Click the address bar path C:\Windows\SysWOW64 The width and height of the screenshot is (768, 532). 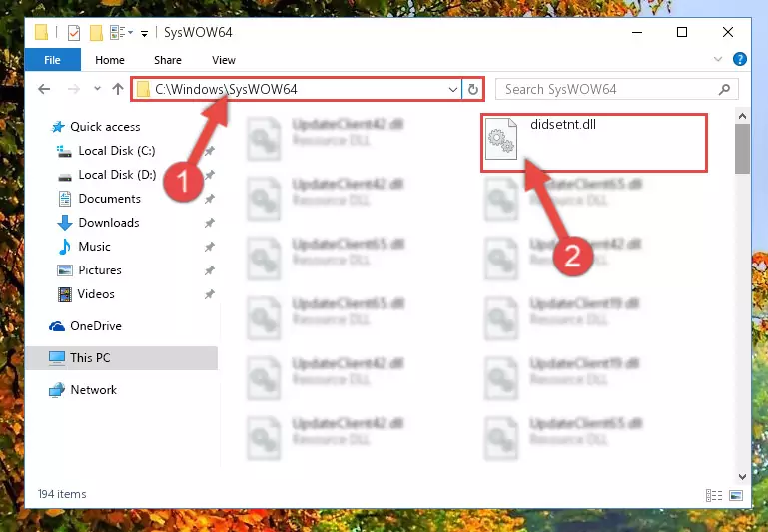tap(226, 89)
